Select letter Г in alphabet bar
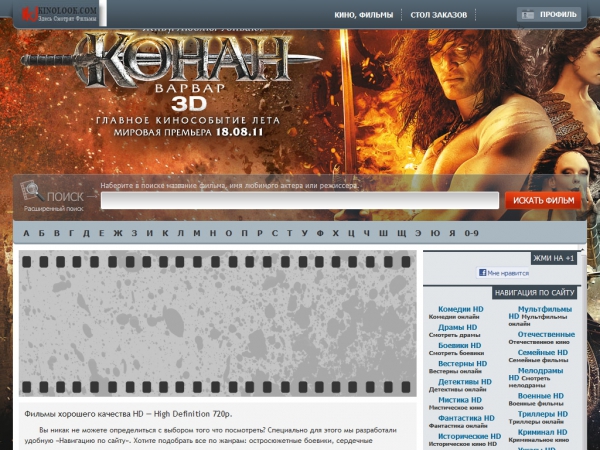 pos(71,233)
